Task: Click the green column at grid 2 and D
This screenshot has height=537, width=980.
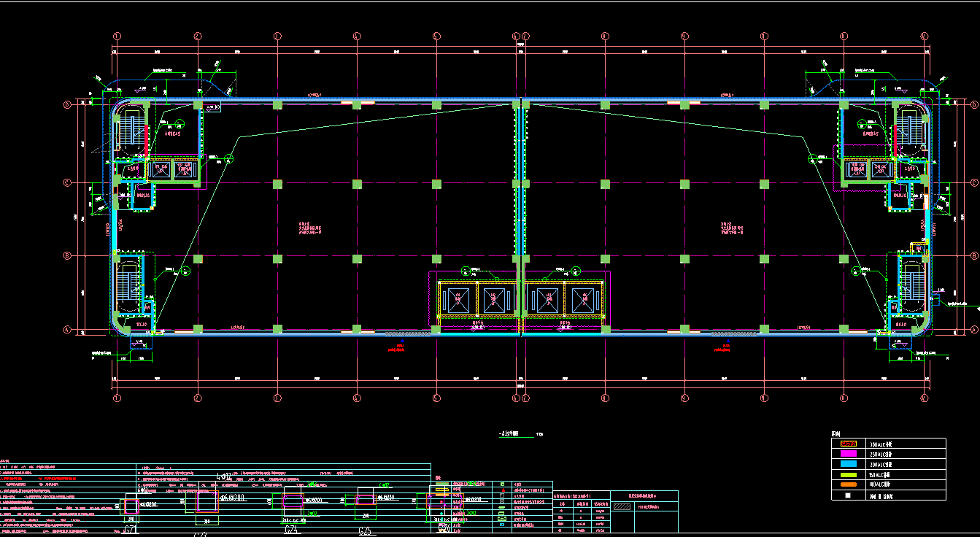Action: coord(198,105)
